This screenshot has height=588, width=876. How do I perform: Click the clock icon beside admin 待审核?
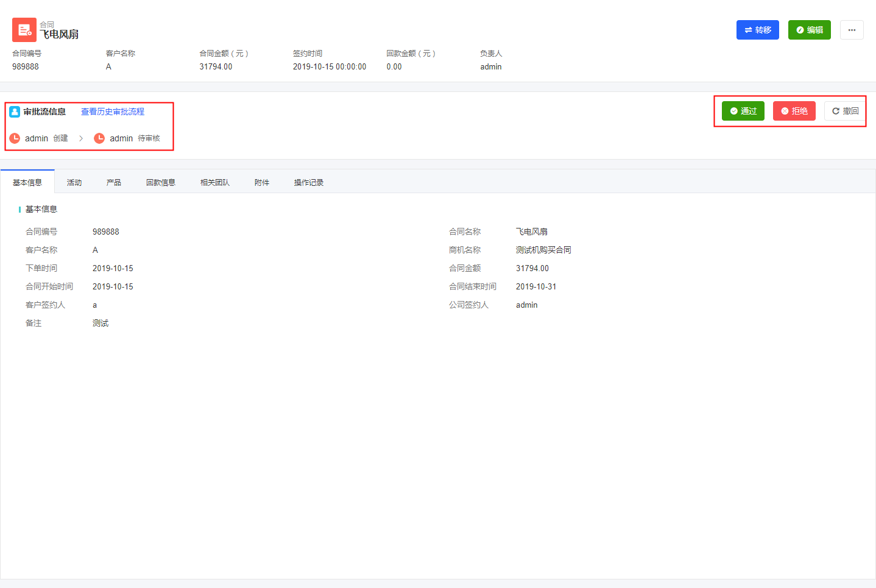[x=99, y=138]
